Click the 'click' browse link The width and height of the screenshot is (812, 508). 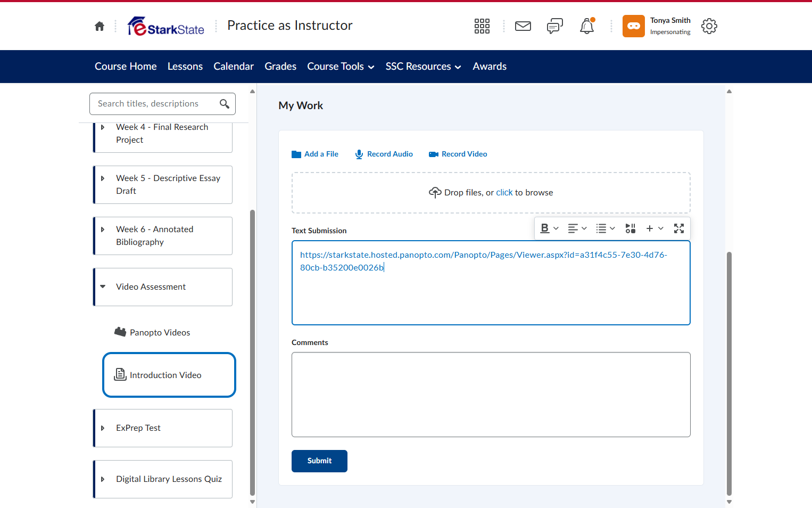click(504, 193)
